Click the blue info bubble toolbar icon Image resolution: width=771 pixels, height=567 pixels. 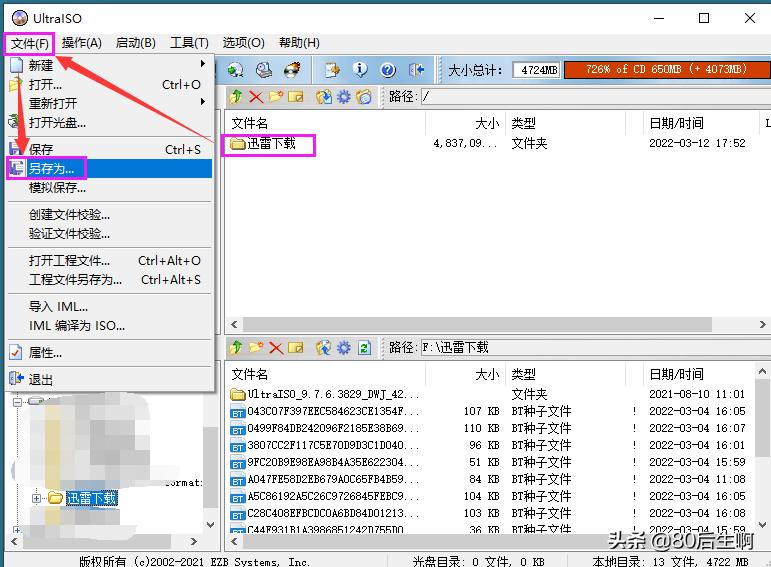359,70
